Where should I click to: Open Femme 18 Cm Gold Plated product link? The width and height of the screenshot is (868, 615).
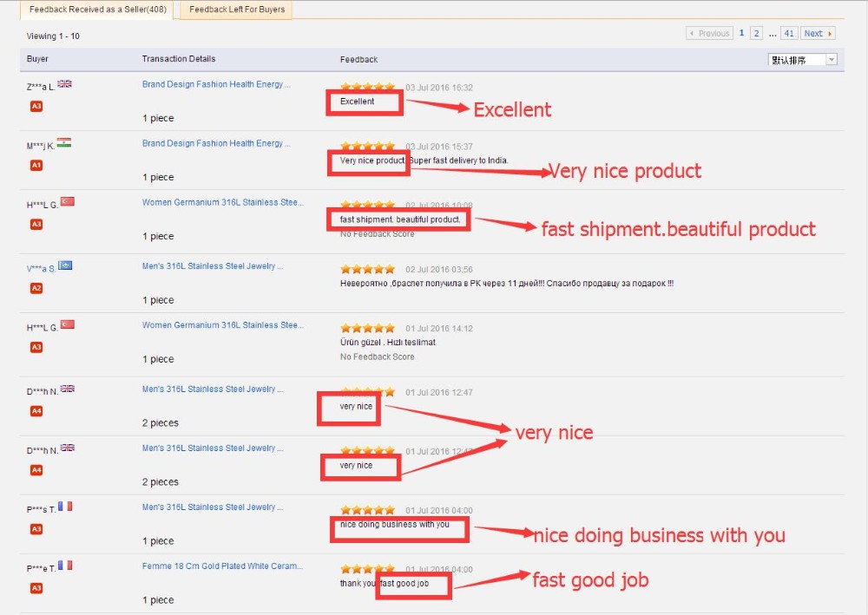point(222,566)
